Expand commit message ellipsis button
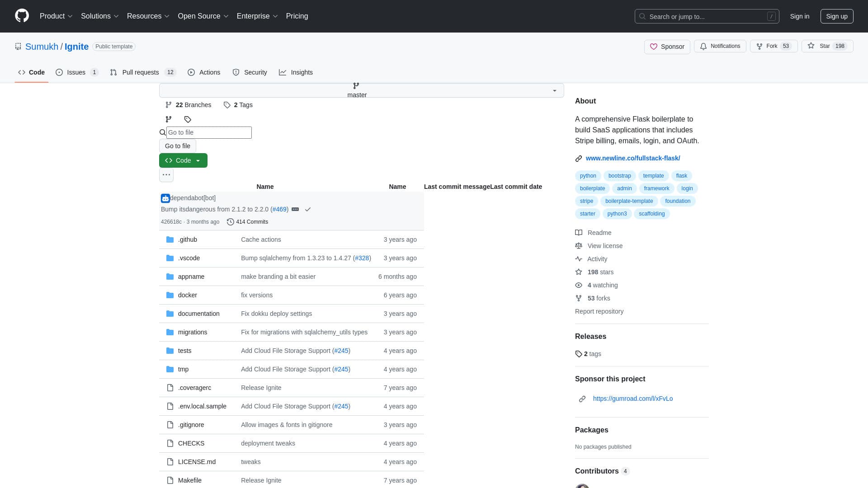 pyautogui.click(x=295, y=209)
